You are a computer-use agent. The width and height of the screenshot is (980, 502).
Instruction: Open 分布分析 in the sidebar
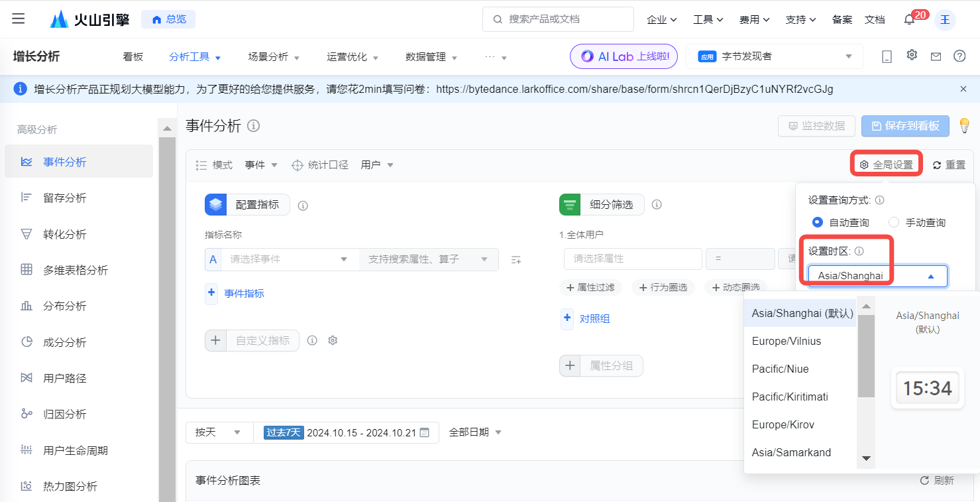[78, 306]
